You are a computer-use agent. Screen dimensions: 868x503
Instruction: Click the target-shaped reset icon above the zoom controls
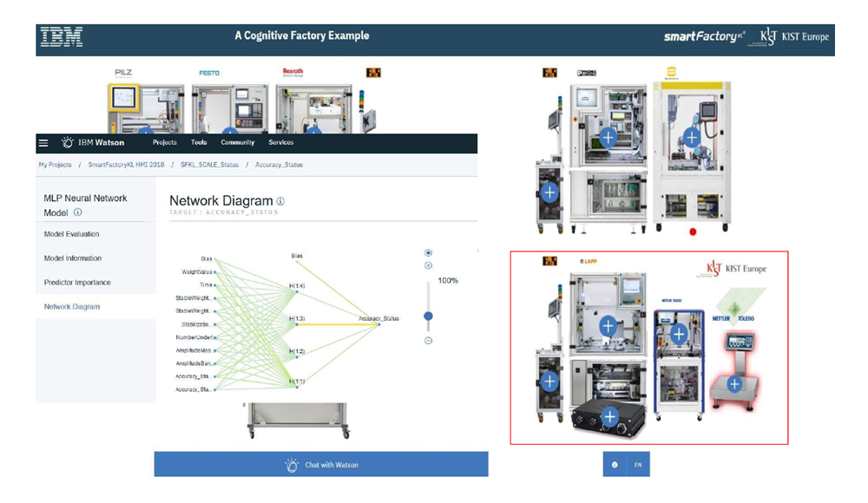[x=428, y=253]
